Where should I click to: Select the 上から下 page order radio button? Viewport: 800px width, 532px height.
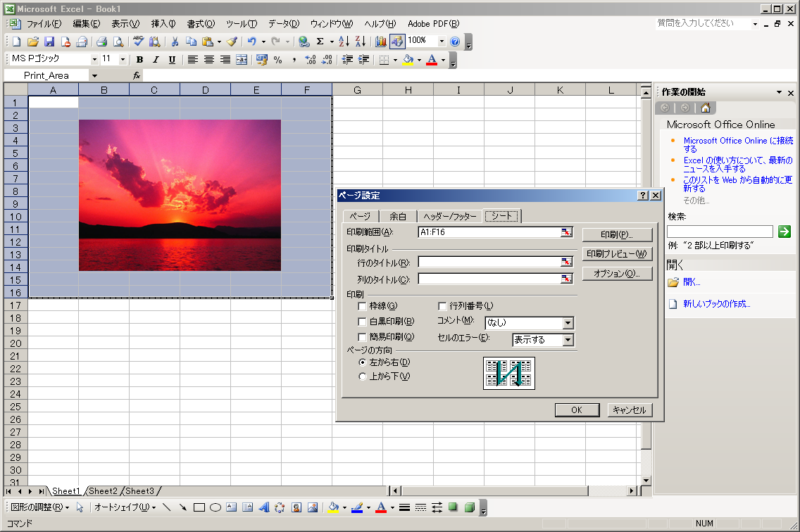click(363, 376)
